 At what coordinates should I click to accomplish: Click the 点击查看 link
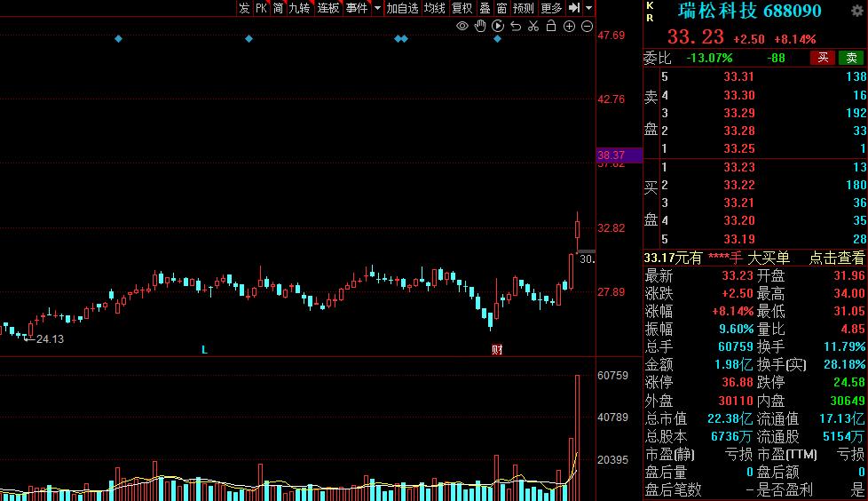[836, 258]
